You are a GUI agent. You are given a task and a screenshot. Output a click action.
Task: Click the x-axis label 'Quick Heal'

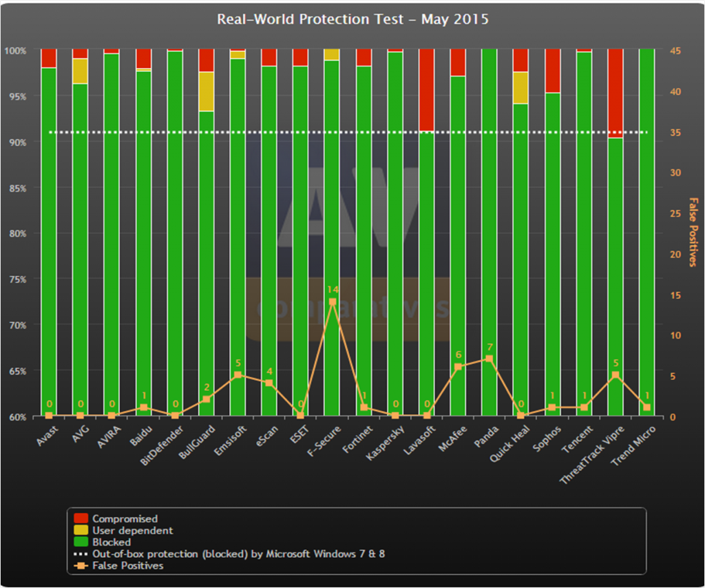coord(509,443)
